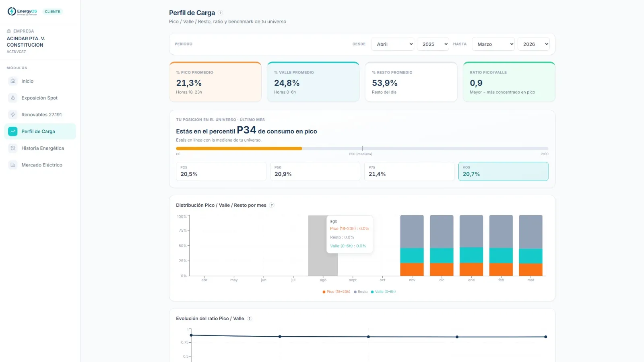
Task: Click the nov stacked bar in chart
Action: coord(412,245)
